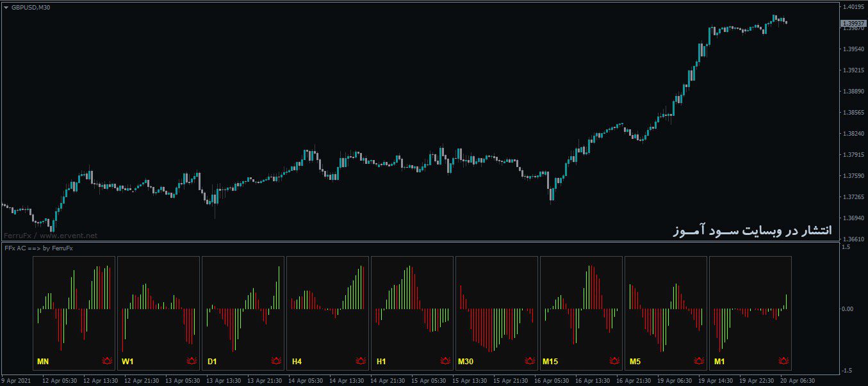Select the W1 histogram mini-chart
This screenshot has height=386, width=868.
tap(158, 313)
